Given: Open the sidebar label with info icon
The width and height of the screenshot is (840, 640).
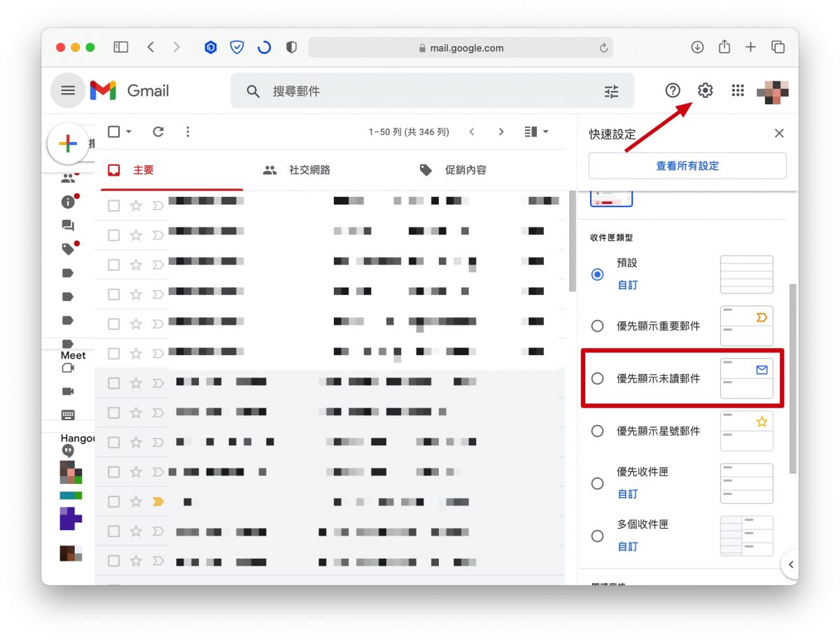Looking at the screenshot, I should [69, 202].
